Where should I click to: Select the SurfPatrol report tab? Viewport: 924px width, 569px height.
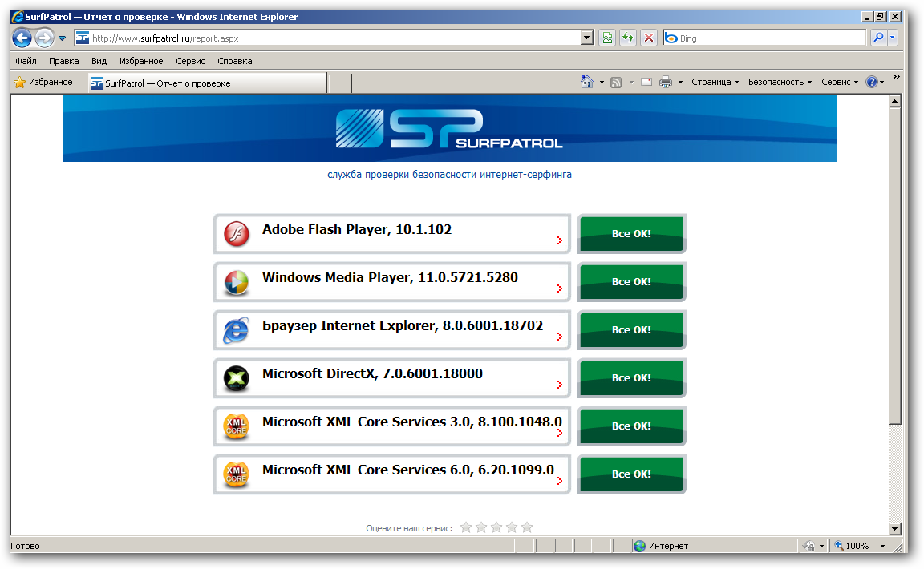[x=207, y=83]
